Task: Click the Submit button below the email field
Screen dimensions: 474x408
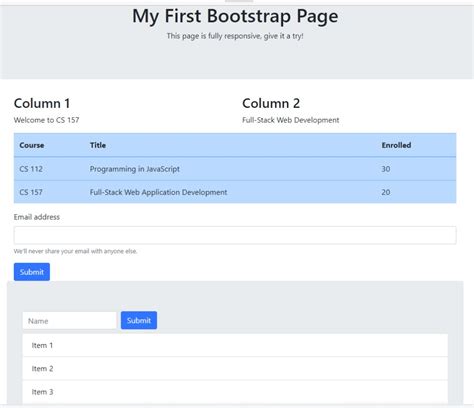Action: point(32,272)
